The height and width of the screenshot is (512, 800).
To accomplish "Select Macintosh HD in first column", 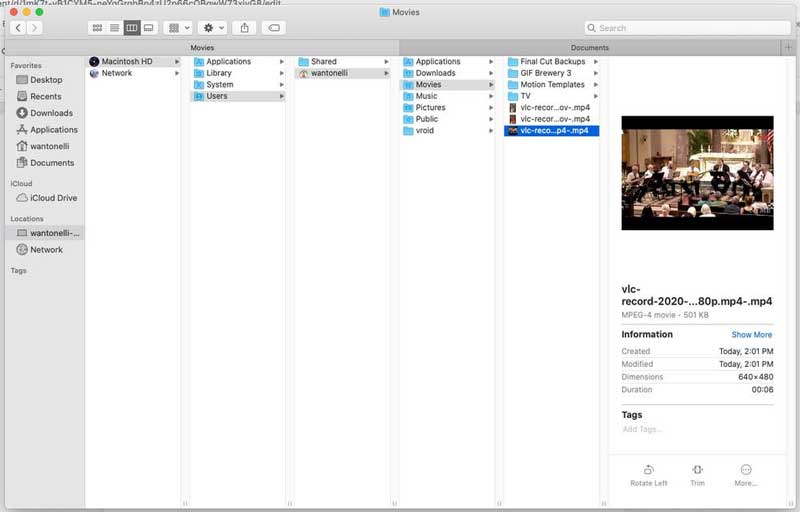I will tap(134, 61).
